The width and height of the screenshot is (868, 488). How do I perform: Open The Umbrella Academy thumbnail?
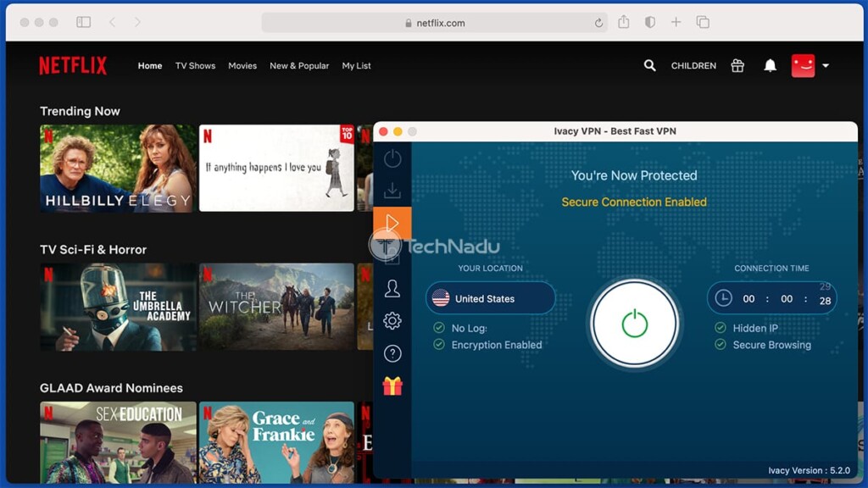tap(118, 307)
